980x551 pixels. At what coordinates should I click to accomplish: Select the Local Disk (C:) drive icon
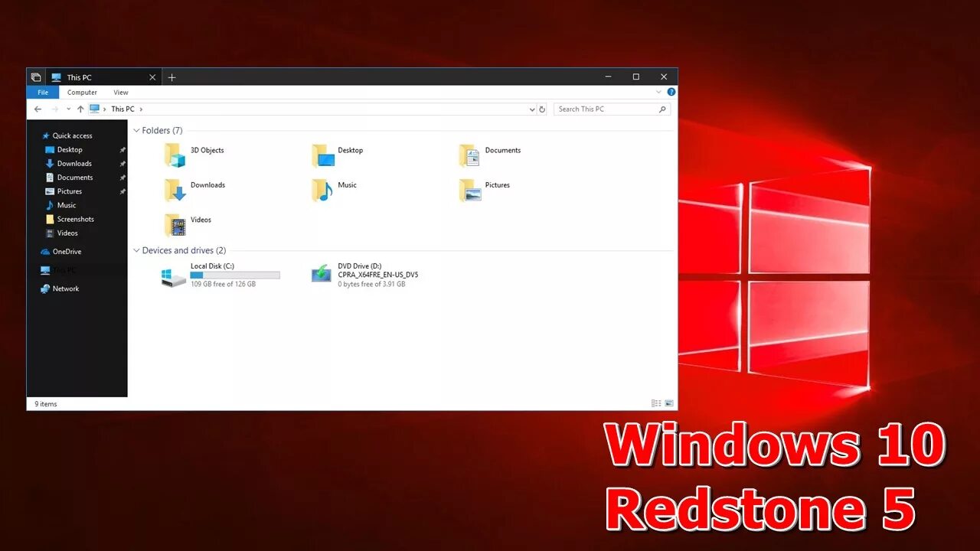(x=174, y=276)
